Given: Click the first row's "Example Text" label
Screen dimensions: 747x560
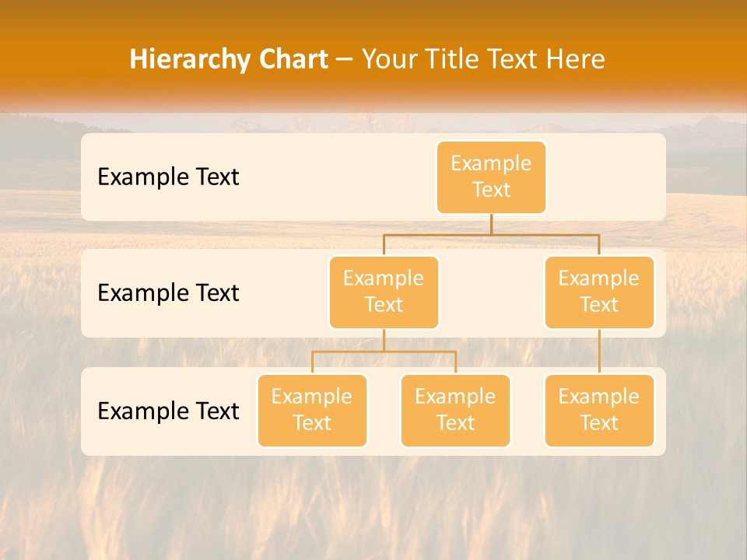Looking at the screenshot, I should pyautogui.click(x=168, y=177).
